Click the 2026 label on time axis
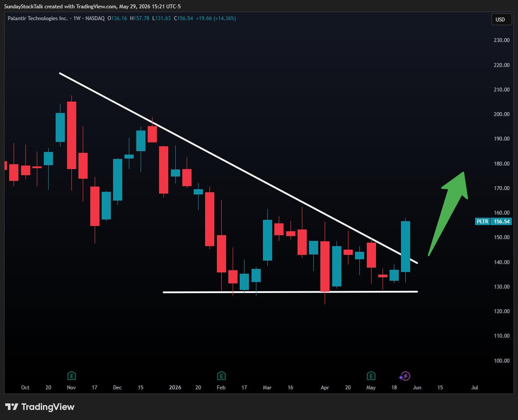This screenshot has width=518, height=420. pos(175,387)
